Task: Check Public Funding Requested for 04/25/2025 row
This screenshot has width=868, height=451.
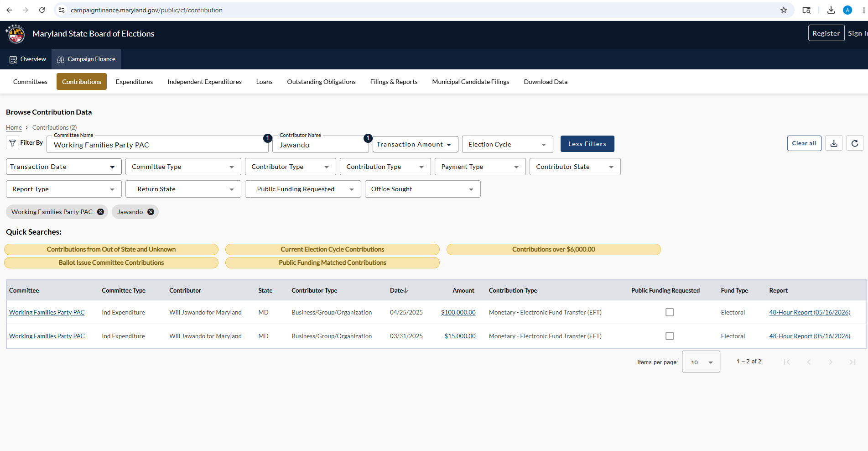Action: click(x=670, y=312)
